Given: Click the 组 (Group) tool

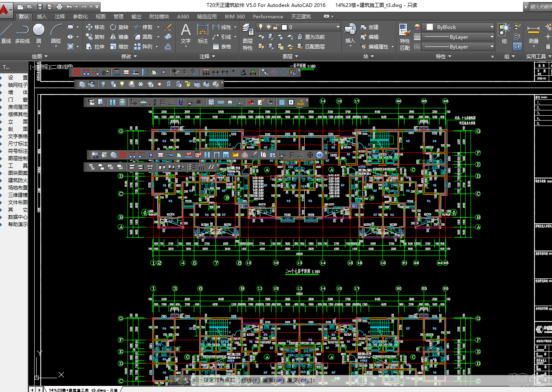Looking at the screenshot, I should (504, 33).
